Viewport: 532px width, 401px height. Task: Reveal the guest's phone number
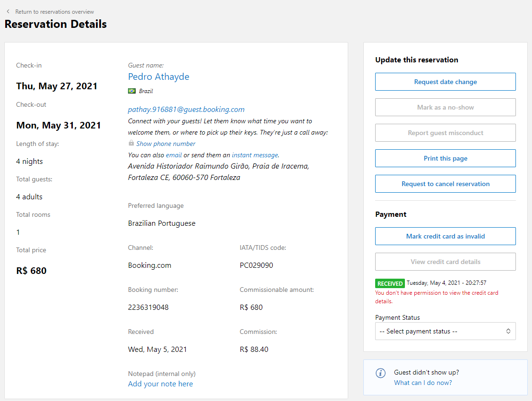click(x=165, y=144)
